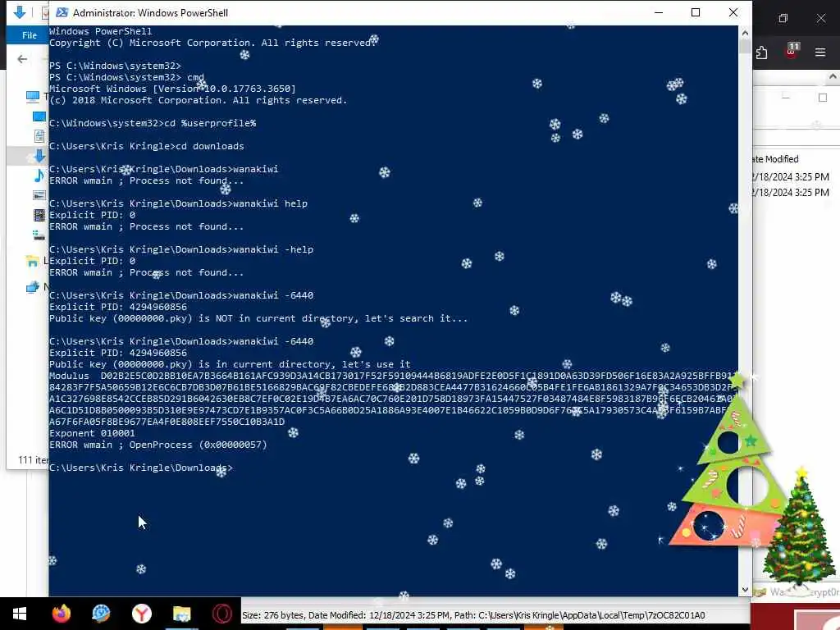Restore down the background browser window
This screenshot has height=630, width=840.
783,18
